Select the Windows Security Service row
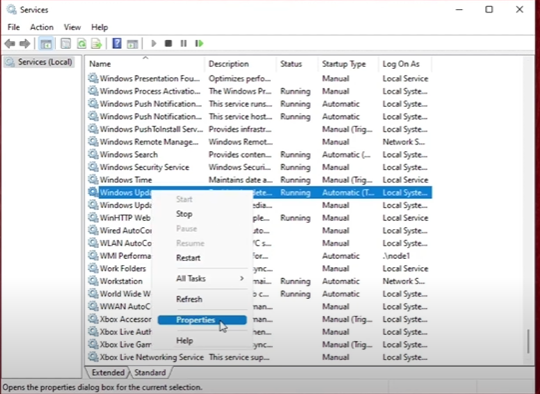This screenshot has height=394, width=540. pyautogui.click(x=259, y=167)
